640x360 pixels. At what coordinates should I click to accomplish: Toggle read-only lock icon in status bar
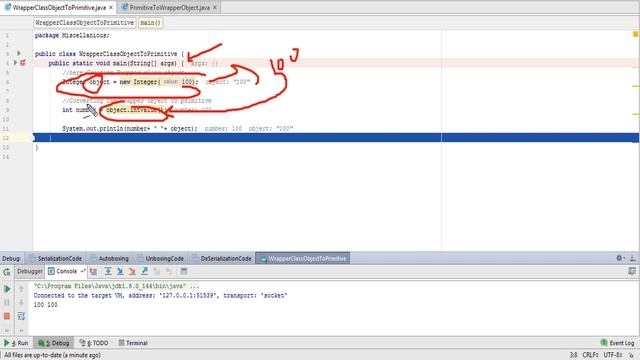(x=632, y=355)
